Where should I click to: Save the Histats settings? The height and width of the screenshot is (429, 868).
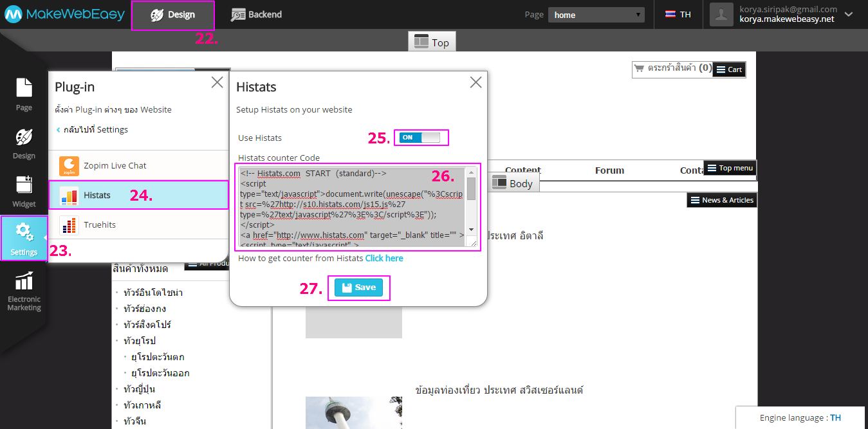click(x=358, y=288)
